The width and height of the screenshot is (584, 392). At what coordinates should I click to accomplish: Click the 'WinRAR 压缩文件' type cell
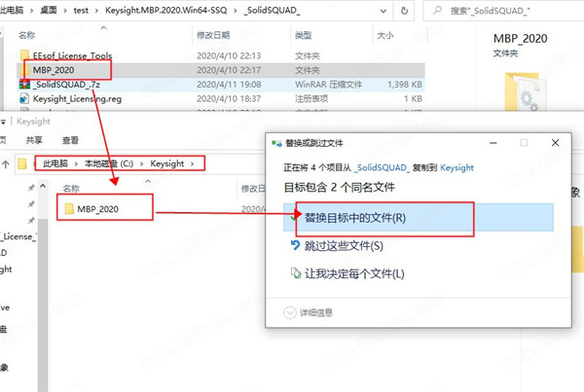pos(329,85)
